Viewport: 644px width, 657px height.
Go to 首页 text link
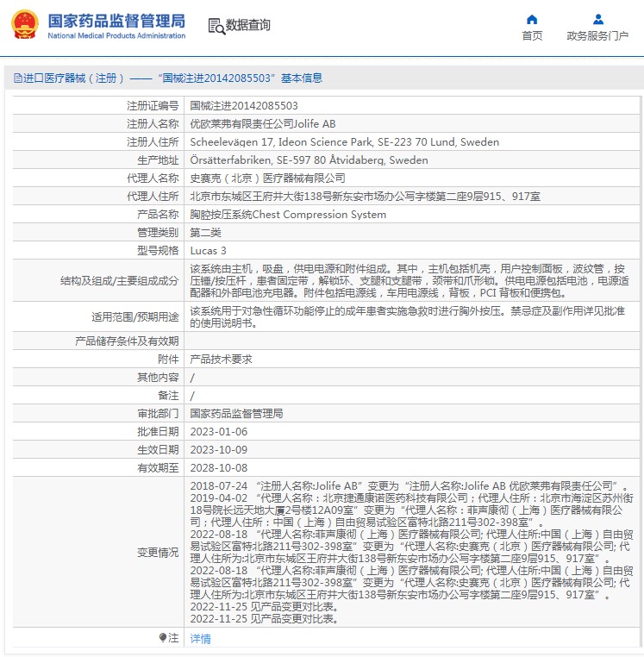click(x=532, y=36)
